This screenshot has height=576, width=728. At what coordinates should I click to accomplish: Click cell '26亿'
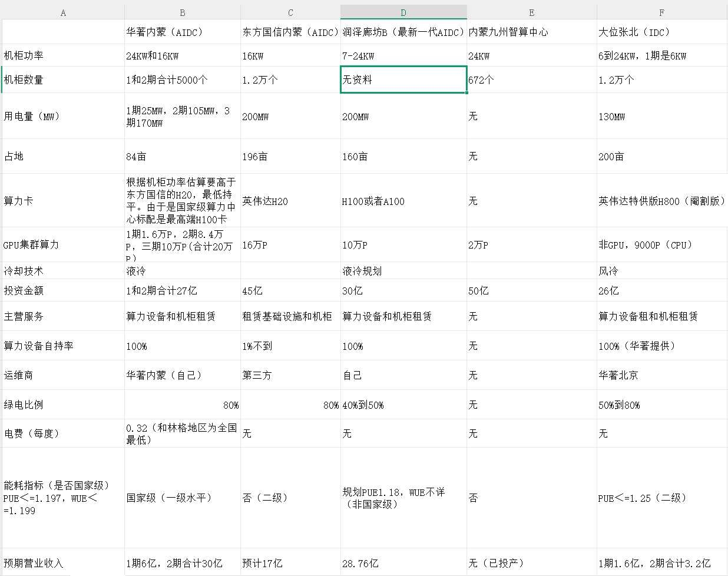coord(662,290)
